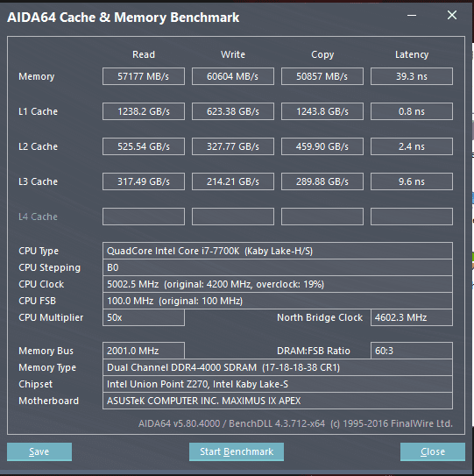The height and width of the screenshot is (476, 474).
Task: Click the Close button at bottom
Action: click(433, 451)
